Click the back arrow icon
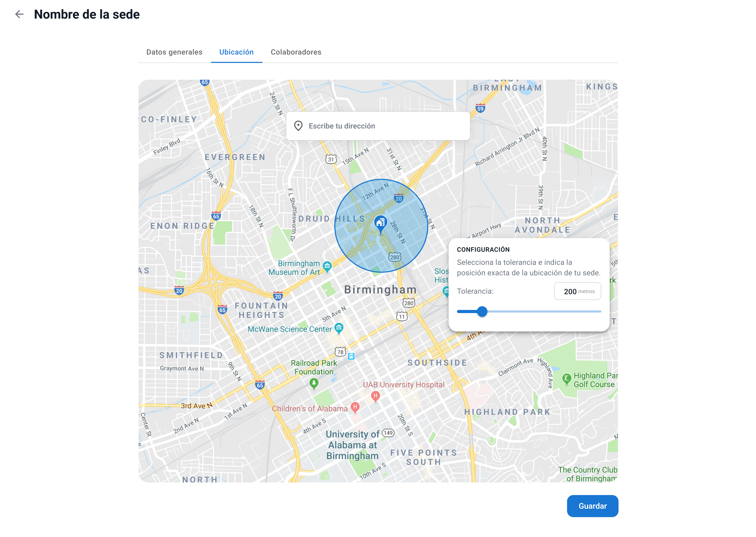 tap(19, 14)
